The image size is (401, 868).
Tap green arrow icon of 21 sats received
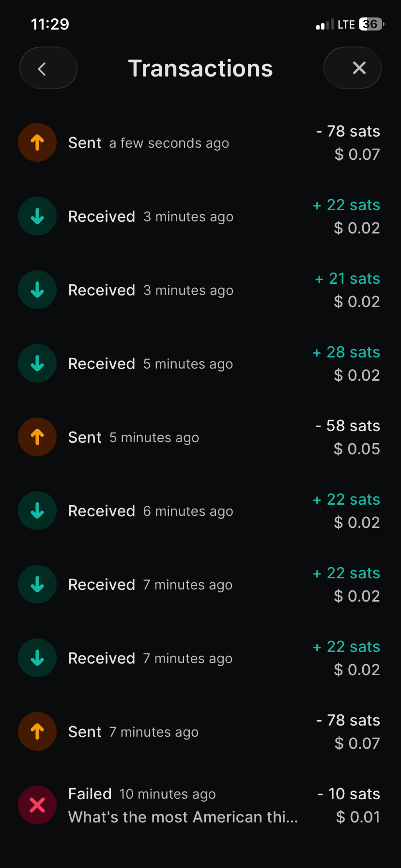(x=37, y=290)
